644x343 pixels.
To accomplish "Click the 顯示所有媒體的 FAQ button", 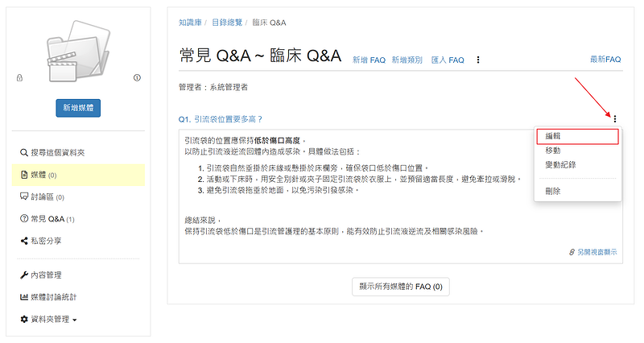I will click(401, 286).
